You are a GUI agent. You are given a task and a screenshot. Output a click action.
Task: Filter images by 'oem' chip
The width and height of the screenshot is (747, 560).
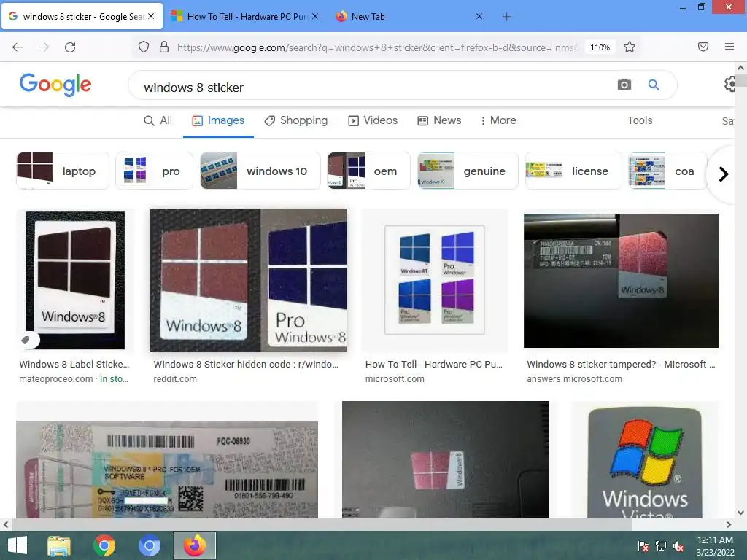pyautogui.click(x=368, y=171)
